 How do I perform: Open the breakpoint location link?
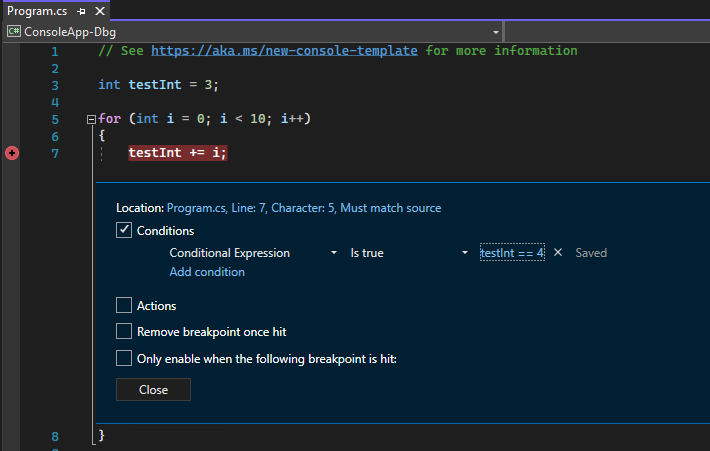click(x=303, y=208)
